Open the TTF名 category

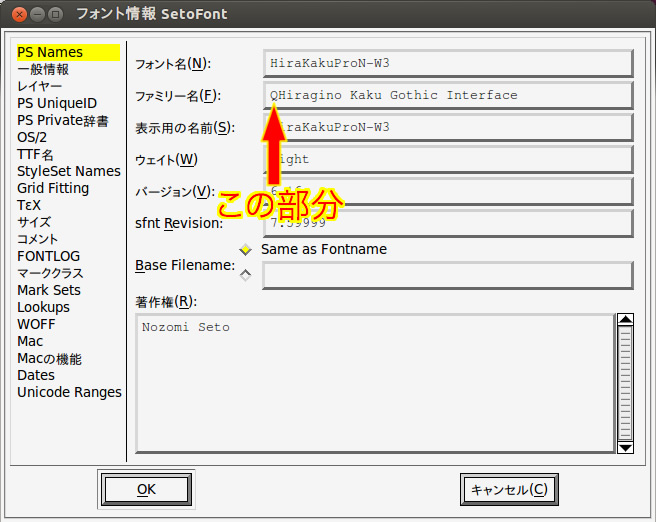pyautogui.click(x=35, y=155)
